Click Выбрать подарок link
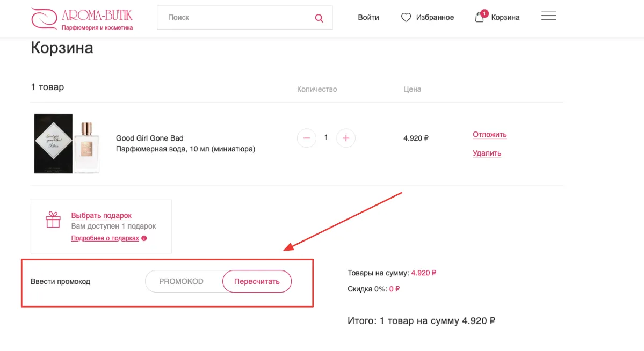 point(101,215)
